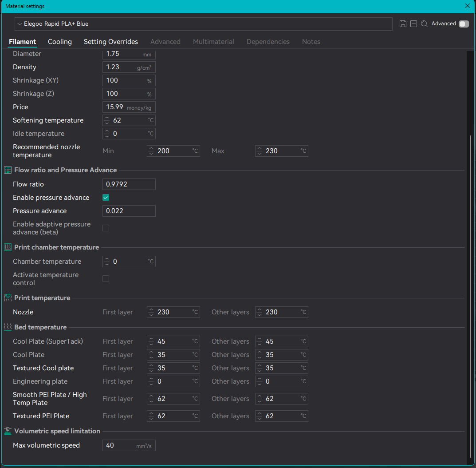The image size is (476, 468).
Task: Decrease Idle temperature with down arrow
Action: (106, 136)
